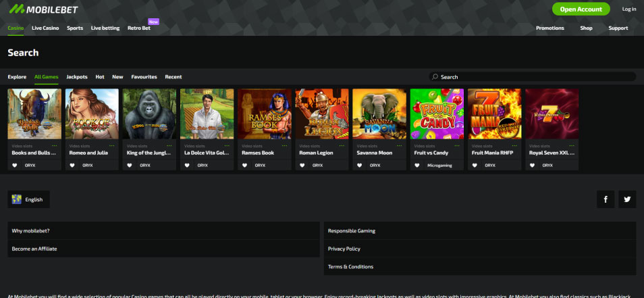Open three-dot menu on La Dolce Vita
Image resolution: width=644 pixels, height=298 pixels.
227,145
